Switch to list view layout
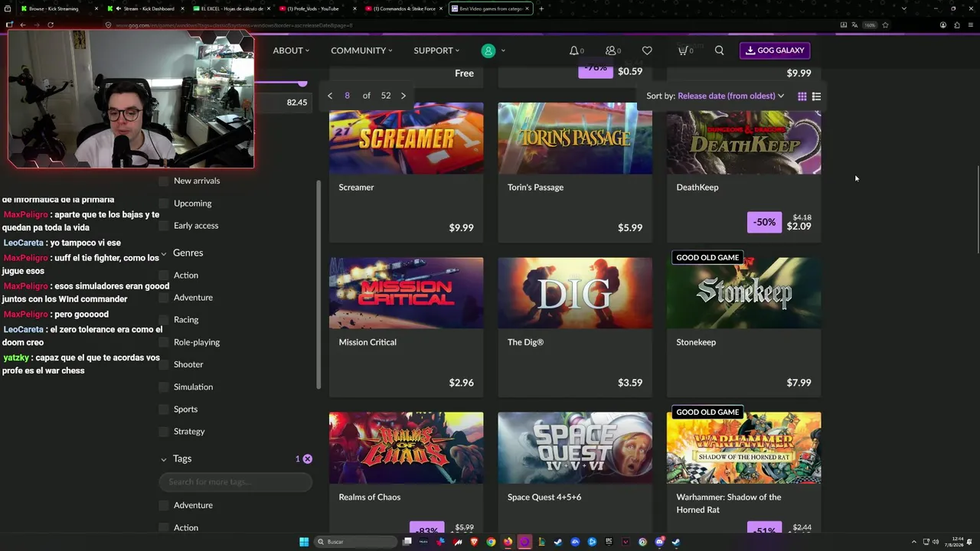This screenshot has height=551, width=980. click(x=816, y=96)
